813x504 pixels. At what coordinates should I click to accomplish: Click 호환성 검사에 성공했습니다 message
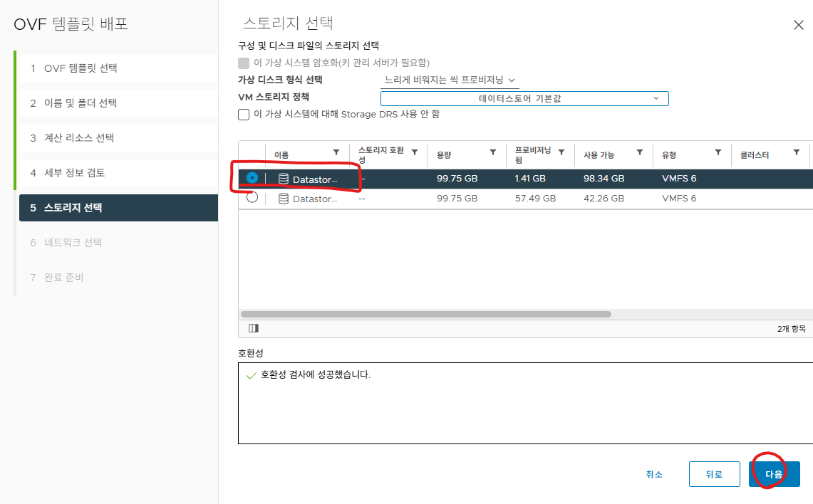[x=315, y=374]
